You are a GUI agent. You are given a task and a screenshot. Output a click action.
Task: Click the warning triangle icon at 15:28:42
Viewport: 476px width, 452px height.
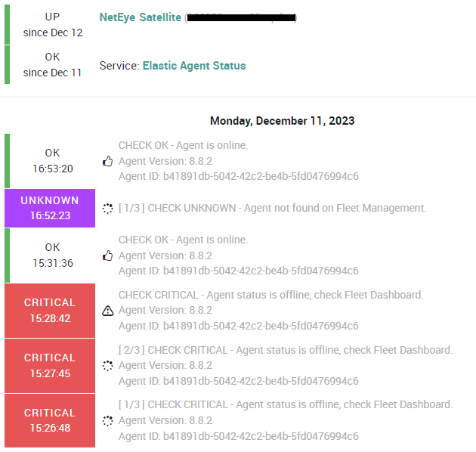point(108,311)
